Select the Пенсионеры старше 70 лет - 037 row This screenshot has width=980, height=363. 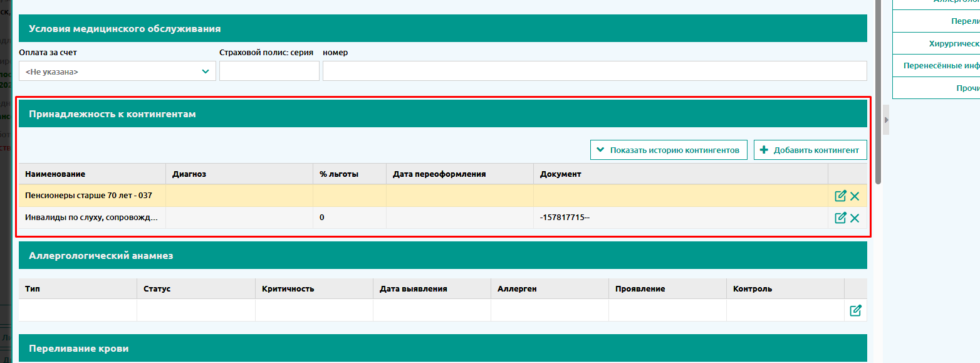88,196
